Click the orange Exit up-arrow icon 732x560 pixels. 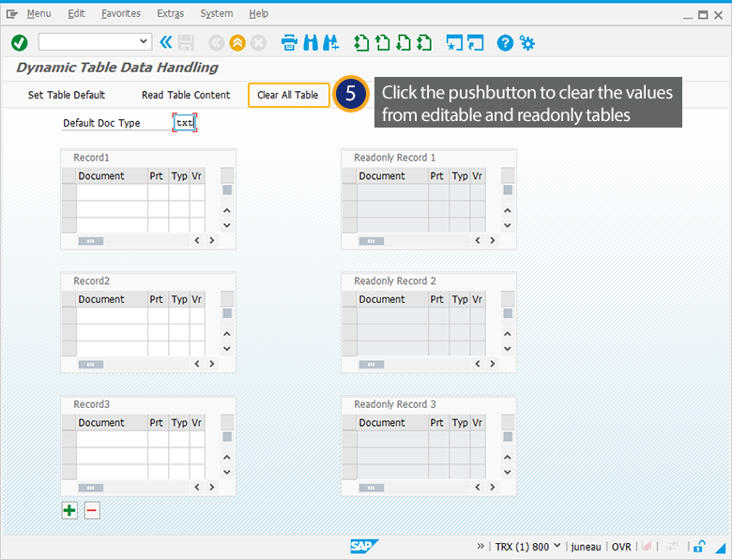pyautogui.click(x=237, y=43)
